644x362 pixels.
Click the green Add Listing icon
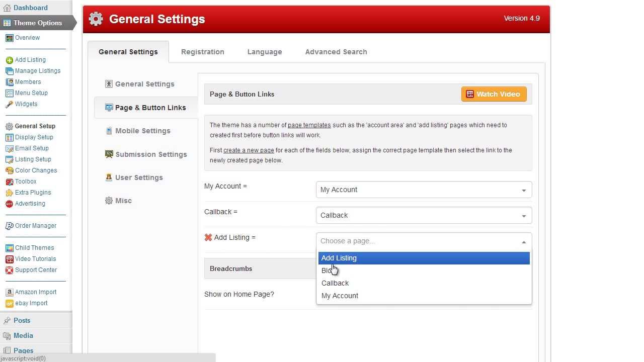(9, 60)
